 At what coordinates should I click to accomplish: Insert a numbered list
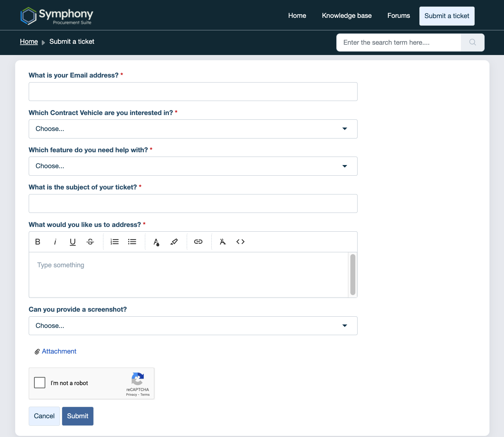pos(115,241)
